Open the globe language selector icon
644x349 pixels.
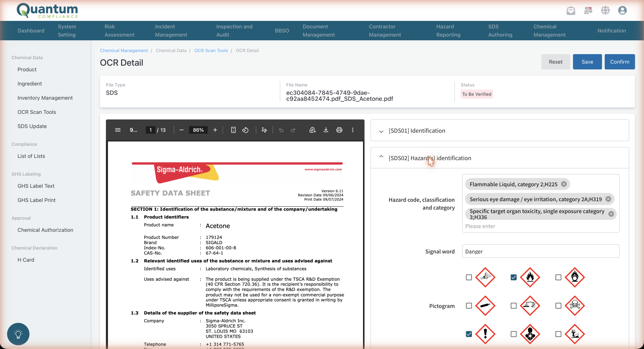click(x=605, y=11)
